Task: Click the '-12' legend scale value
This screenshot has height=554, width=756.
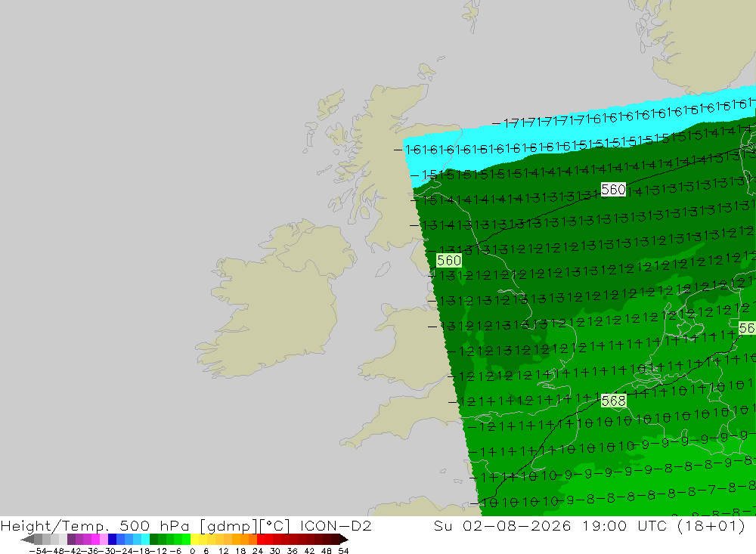Action: pyautogui.click(x=159, y=551)
